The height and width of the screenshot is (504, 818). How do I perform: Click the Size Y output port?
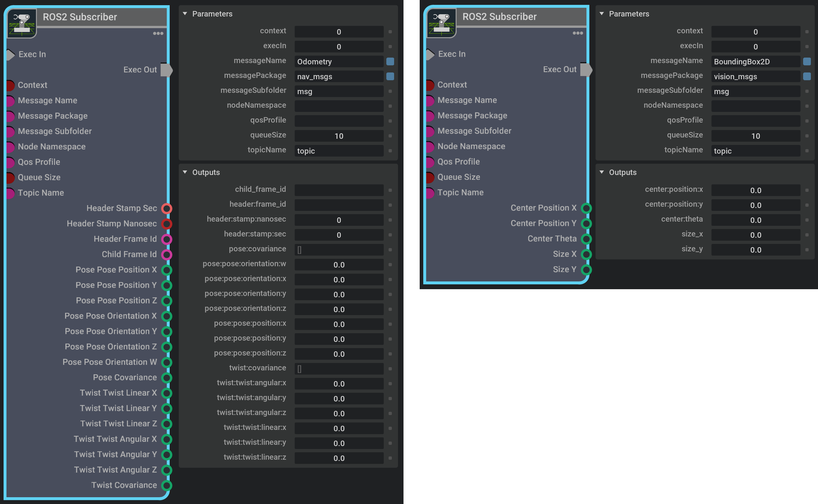click(x=586, y=269)
